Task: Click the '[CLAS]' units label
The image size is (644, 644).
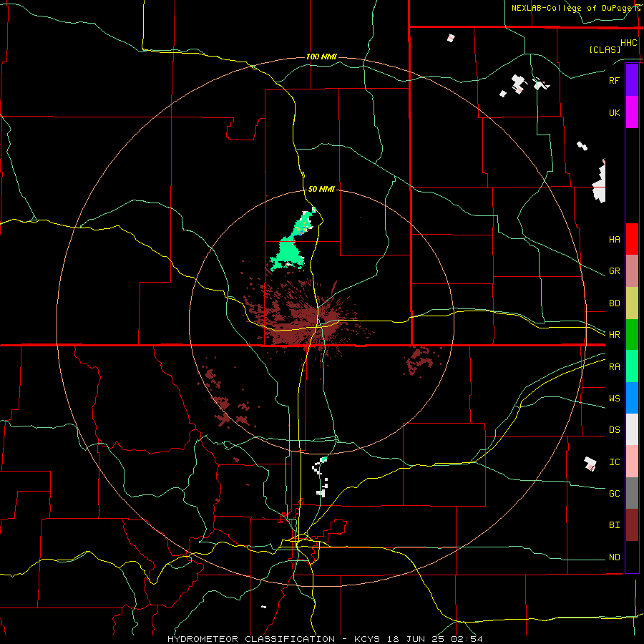Action: 605,49
